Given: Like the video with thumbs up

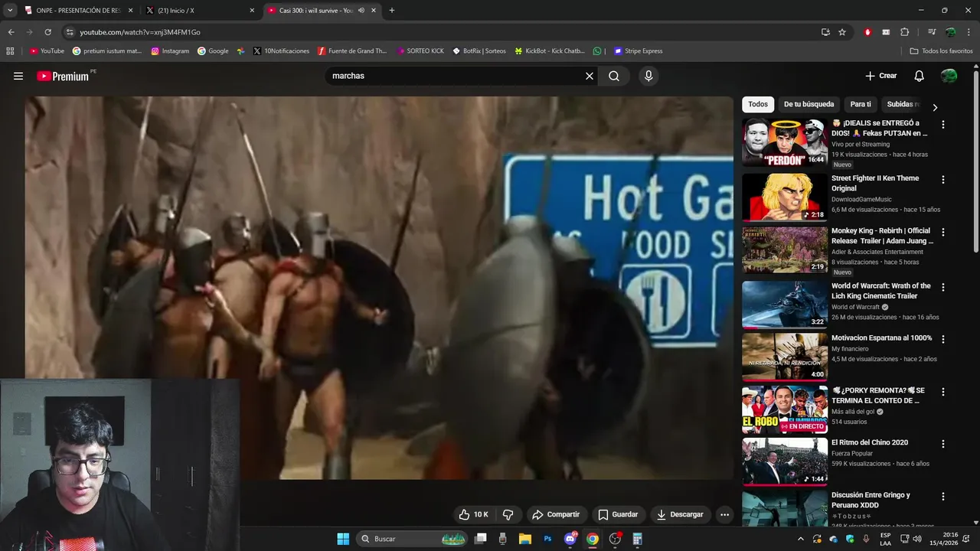Looking at the screenshot, I should (472, 514).
